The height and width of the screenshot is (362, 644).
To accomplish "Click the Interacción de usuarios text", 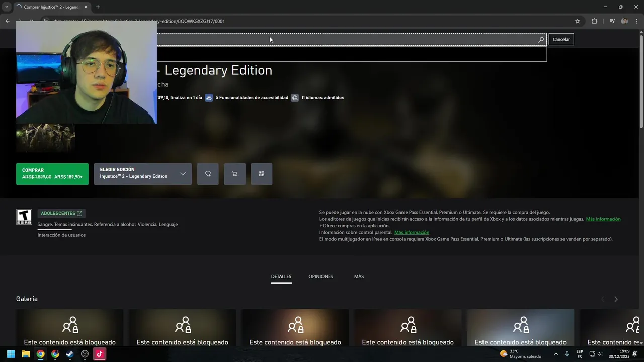I will [x=61, y=235].
